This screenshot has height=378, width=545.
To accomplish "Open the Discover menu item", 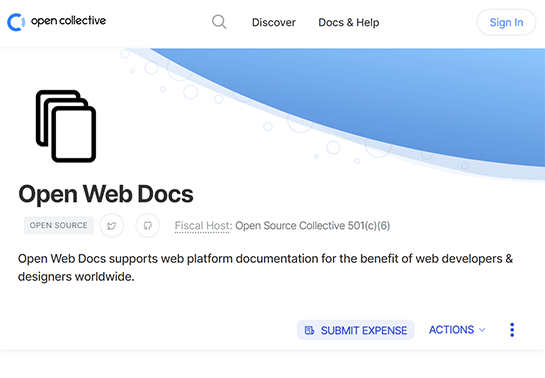I will coord(274,23).
